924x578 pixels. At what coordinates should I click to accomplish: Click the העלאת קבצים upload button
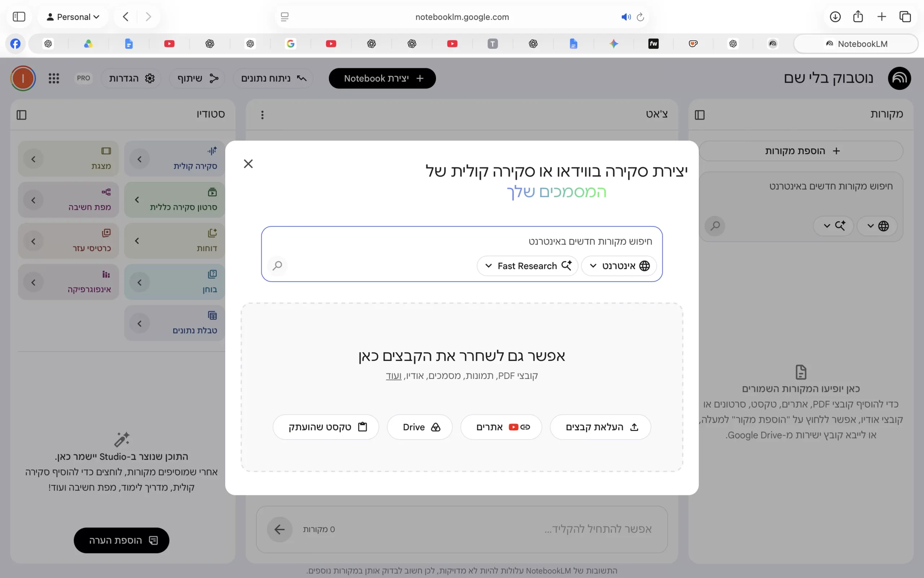[600, 427]
